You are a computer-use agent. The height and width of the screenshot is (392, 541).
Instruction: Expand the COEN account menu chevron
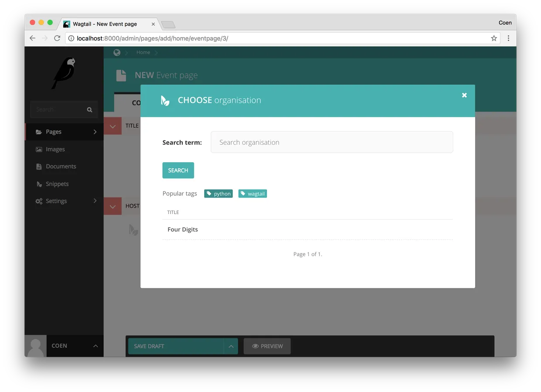[95, 346]
